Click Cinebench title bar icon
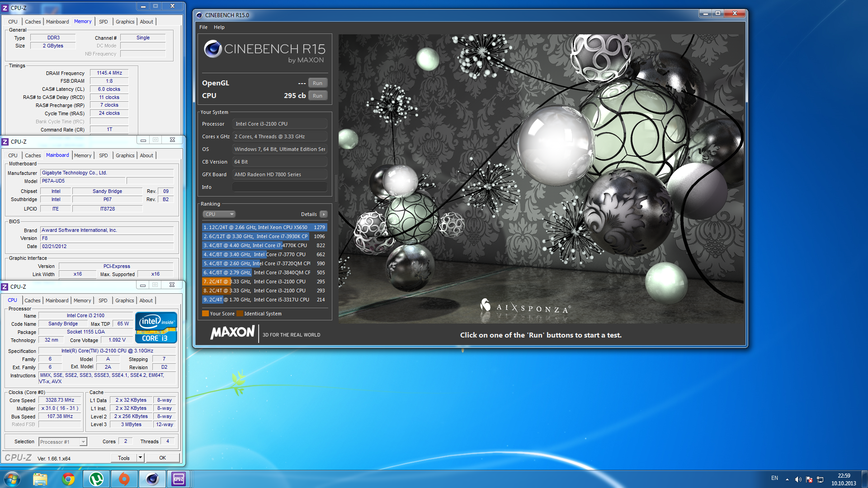868x488 pixels. [x=199, y=15]
